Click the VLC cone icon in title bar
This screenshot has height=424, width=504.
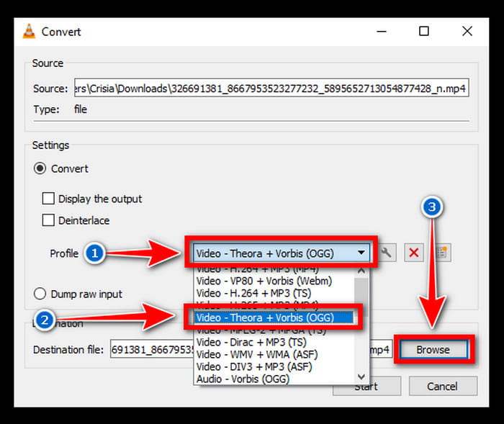click(29, 32)
